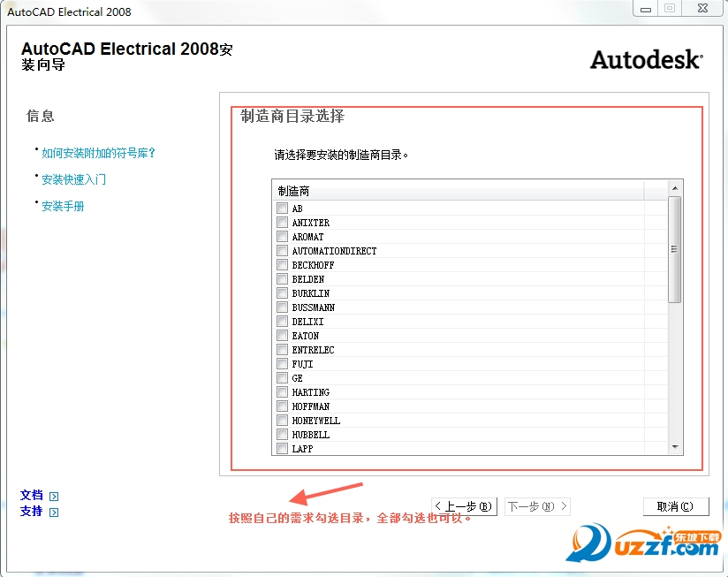Tick the BELDEN checkbox
Screen dimensions: 728x577
[x=282, y=278]
